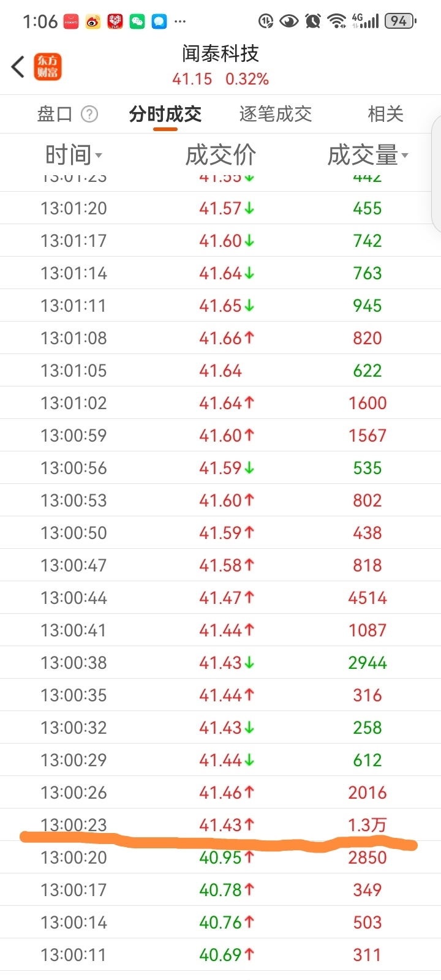
Task: Tap the eye comfort status icon
Action: pos(288,21)
